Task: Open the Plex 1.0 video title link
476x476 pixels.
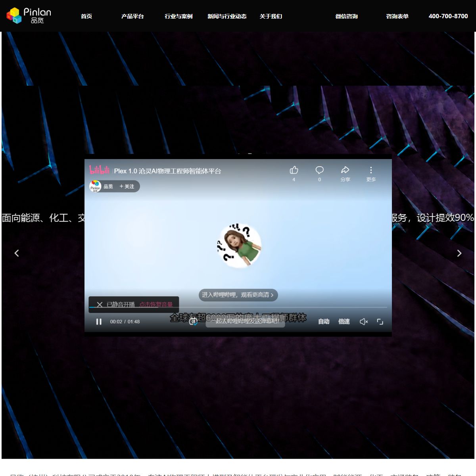Action: [167, 171]
